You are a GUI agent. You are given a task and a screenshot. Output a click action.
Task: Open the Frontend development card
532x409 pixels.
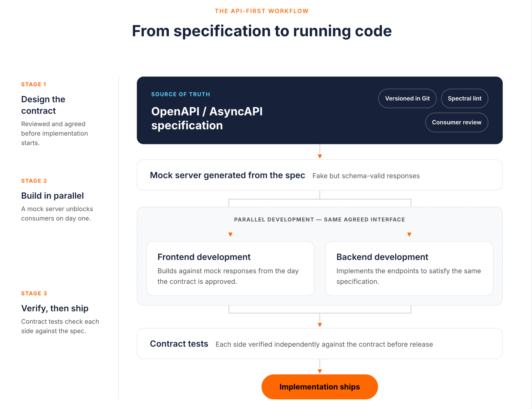click(x=230, y=268)
